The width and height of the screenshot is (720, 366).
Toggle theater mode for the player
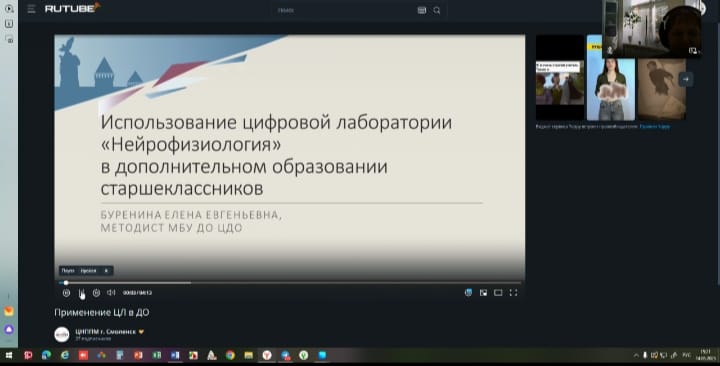click(498, 293)
